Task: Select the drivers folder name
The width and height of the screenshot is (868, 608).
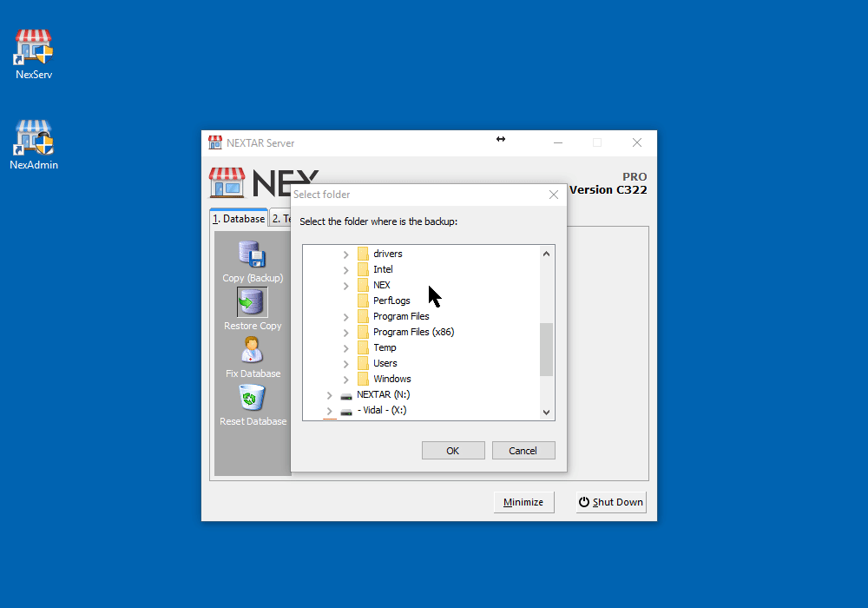Action: tap(387, 254)
